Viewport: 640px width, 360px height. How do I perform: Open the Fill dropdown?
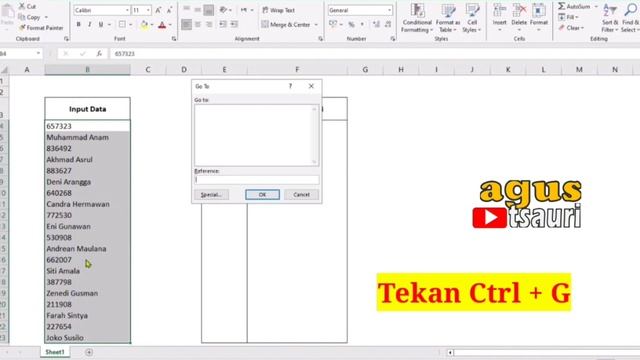coord(568,17)
